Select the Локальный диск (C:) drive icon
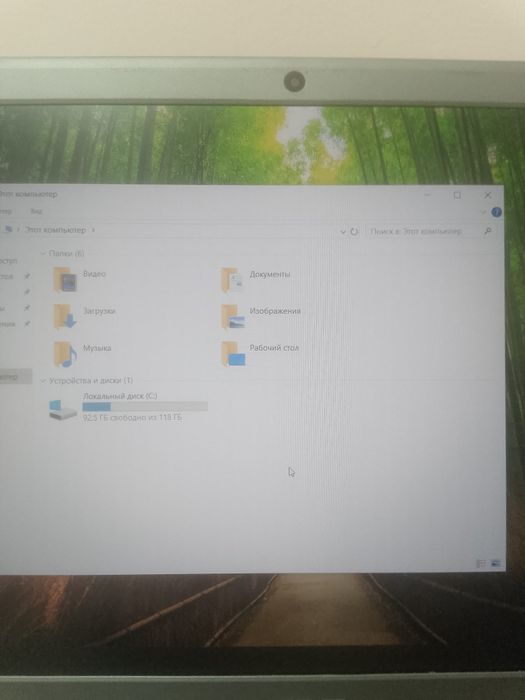This screenshot has height=700, width=525. [63, 409]
